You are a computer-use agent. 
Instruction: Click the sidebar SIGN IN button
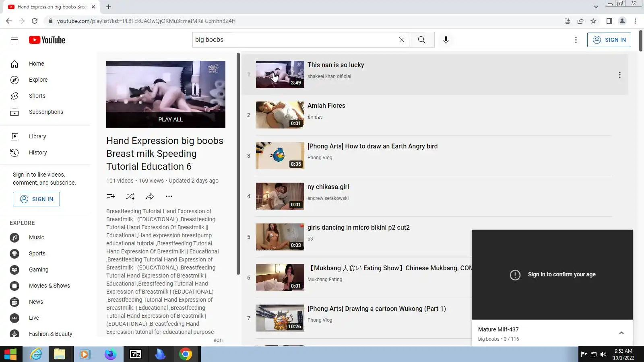point(36,199)
